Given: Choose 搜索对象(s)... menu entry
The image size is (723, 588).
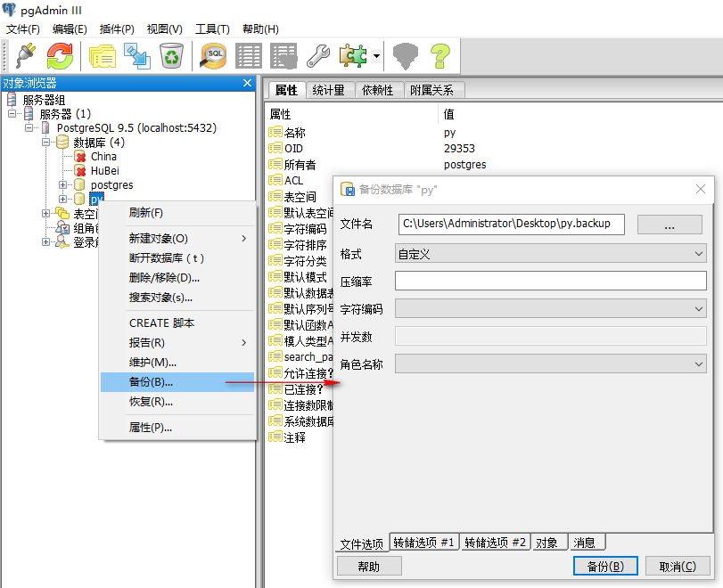Looking at the screenshot, I should (177, 298).
